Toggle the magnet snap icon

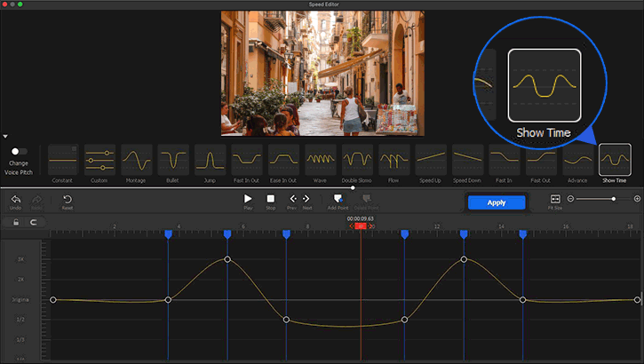[x=34, y=222]
